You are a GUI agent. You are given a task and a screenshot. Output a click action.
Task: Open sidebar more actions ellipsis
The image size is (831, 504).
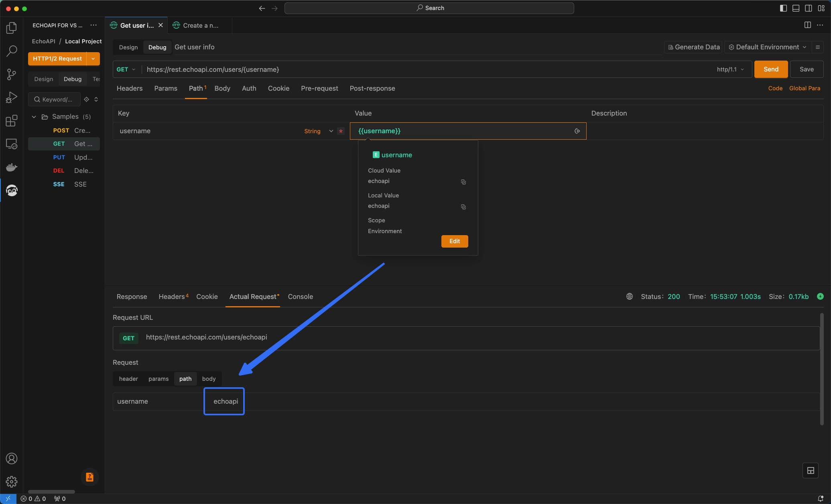[x=93, y=25]
